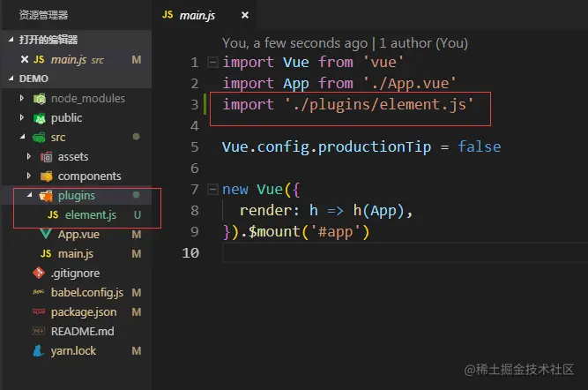Expand the assets folder arrow

30,156
